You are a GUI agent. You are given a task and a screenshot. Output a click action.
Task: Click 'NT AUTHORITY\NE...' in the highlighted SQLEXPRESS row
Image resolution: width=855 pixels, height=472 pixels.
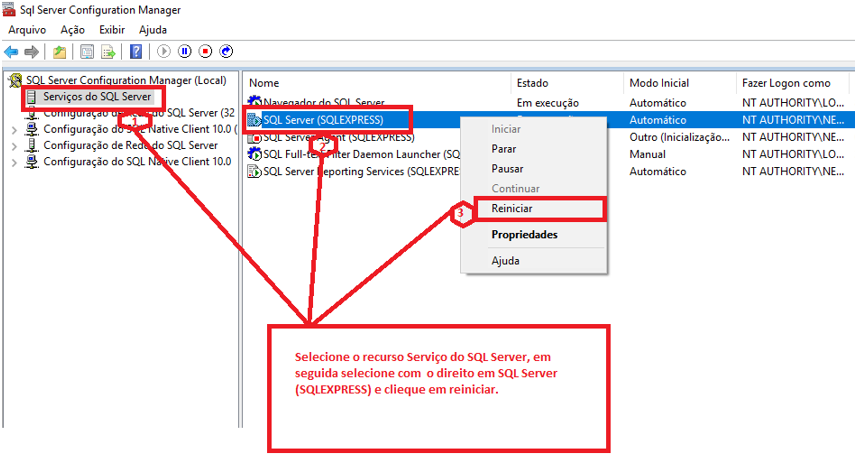793,120
